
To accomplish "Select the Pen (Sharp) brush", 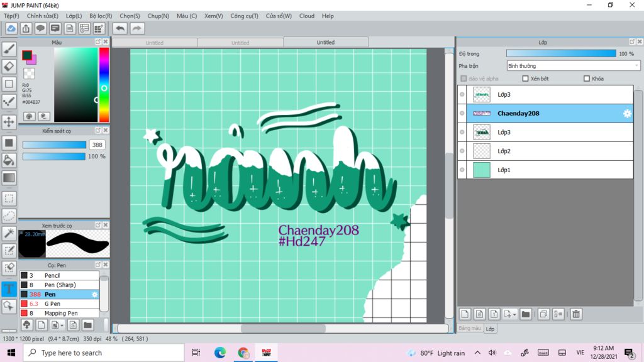I will (60, 285).
